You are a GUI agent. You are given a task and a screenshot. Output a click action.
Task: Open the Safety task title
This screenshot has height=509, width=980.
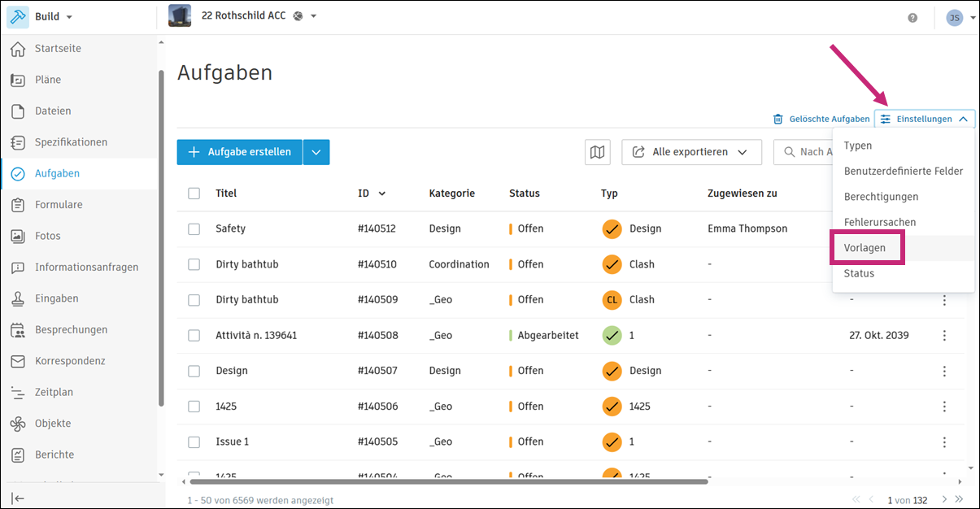coord(230,229)
